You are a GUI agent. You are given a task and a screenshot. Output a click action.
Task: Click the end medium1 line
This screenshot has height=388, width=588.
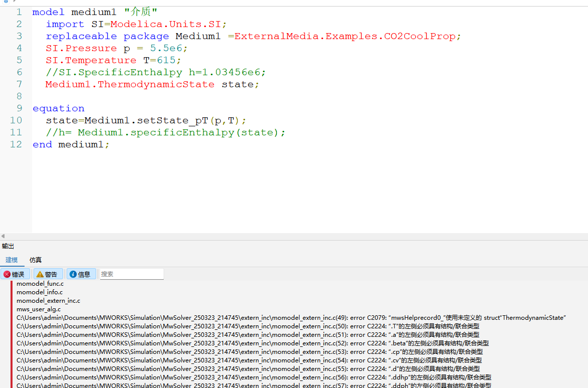(71, 144)
